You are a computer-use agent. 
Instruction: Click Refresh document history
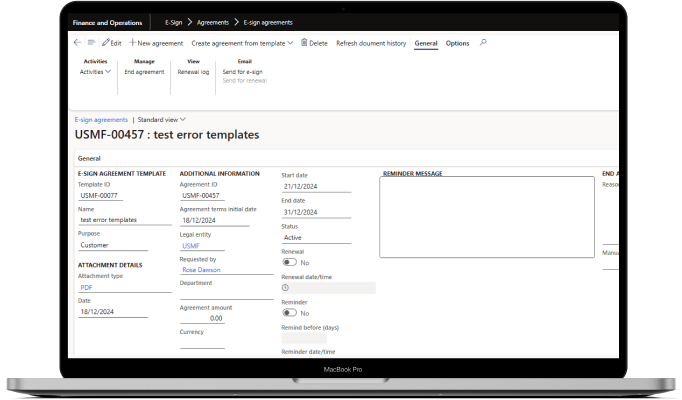(371, 43)
